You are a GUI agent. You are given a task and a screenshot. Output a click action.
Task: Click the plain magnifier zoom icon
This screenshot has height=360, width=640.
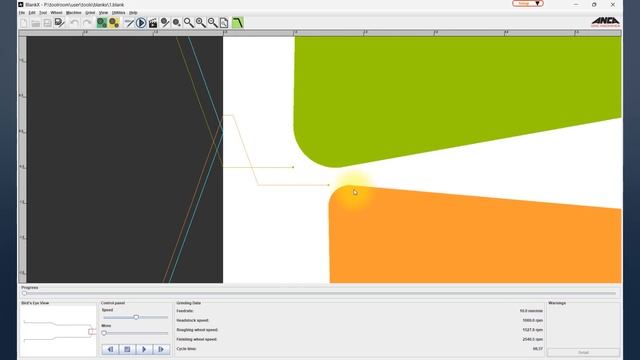click(x=188, y=23)
